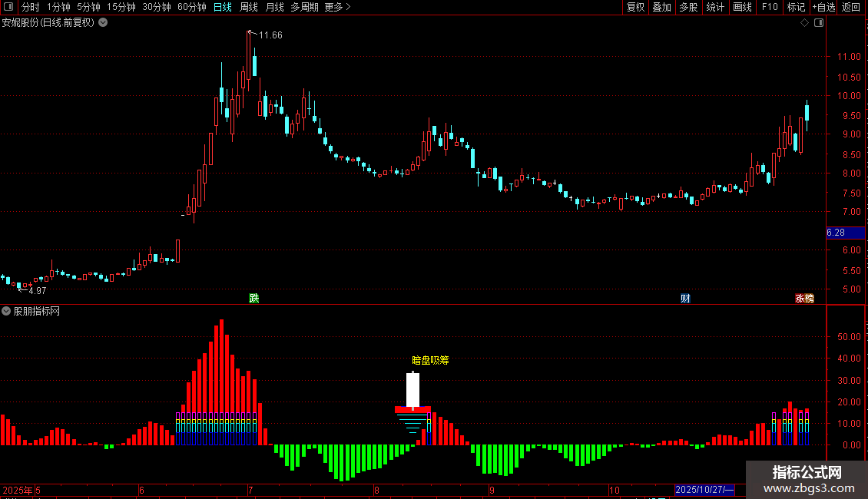Click the 标记 mark button
Viewport: 868px width, 499px height.
(x=796, y=7)
